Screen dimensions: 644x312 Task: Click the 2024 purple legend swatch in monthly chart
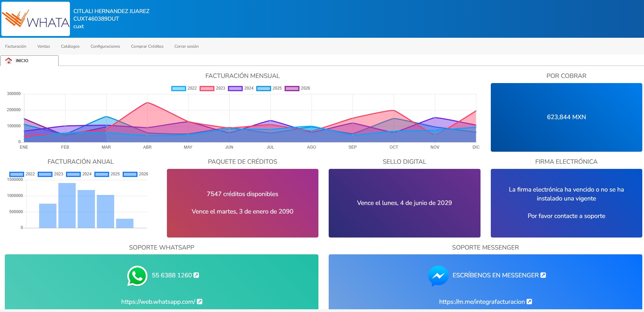235,89
